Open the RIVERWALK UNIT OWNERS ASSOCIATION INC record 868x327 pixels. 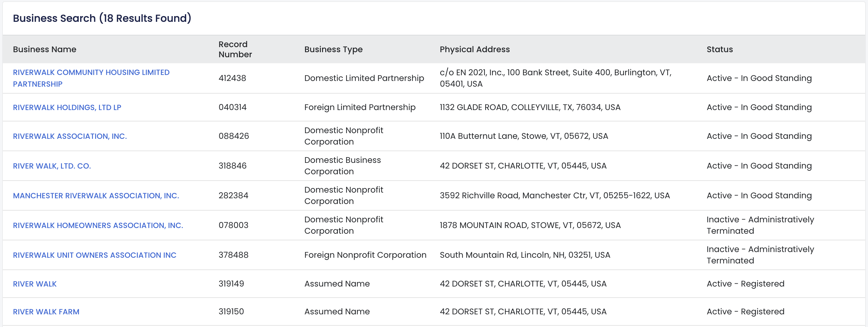(94, 255)
